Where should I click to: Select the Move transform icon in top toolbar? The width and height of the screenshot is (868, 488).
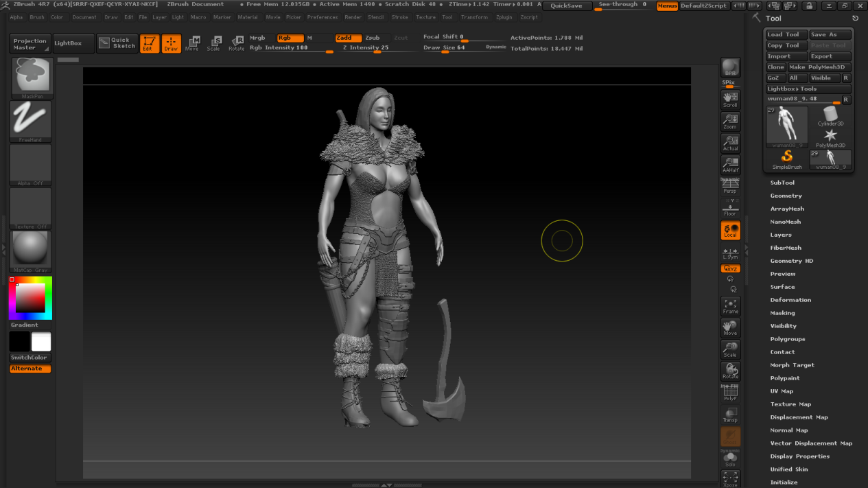point(192,43)
